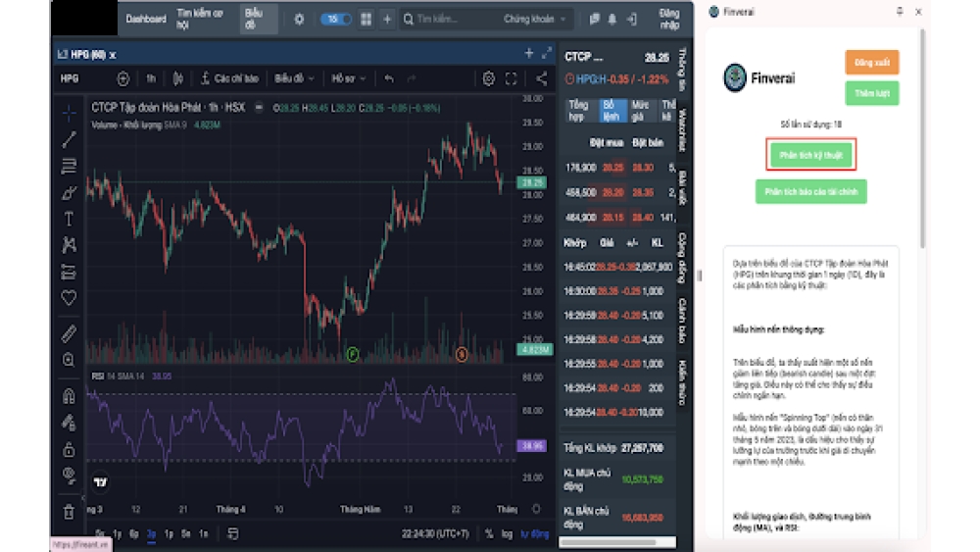The image size is (980, 552).
Task: Toggle percent scale on the chart
Action: pyautogui.click(x=489, y=534)
